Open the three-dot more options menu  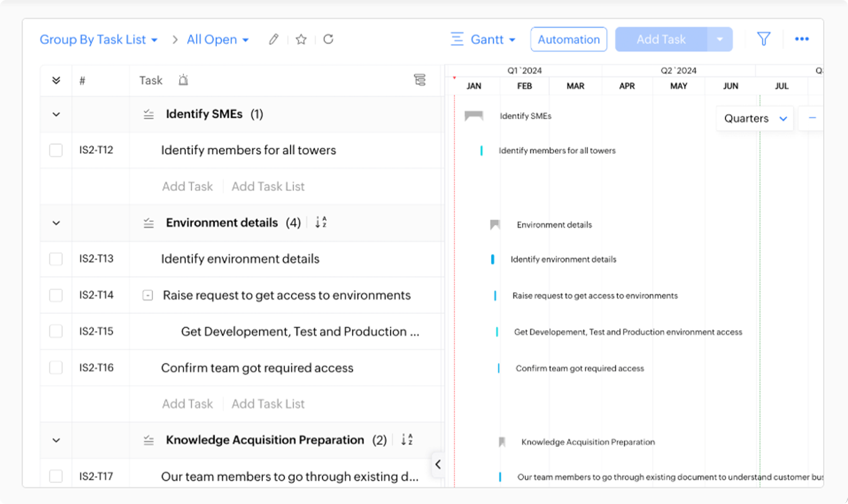[801, 39]
